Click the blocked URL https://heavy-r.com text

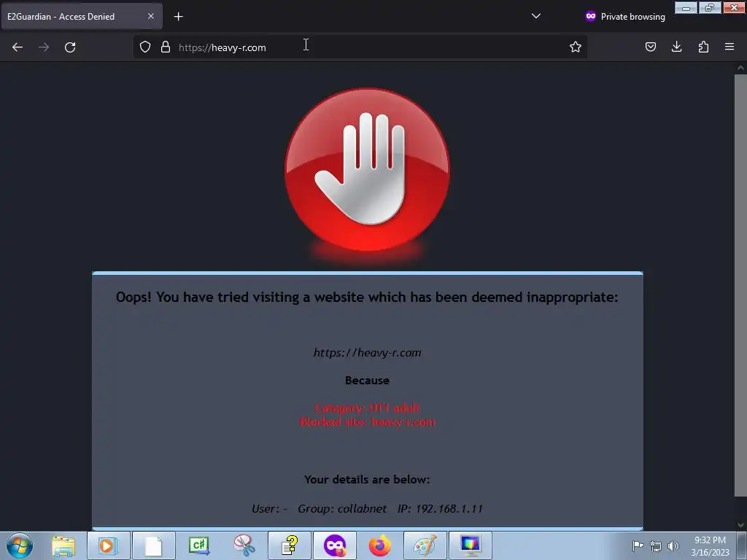pyautogui.click(x=368, y=353)
